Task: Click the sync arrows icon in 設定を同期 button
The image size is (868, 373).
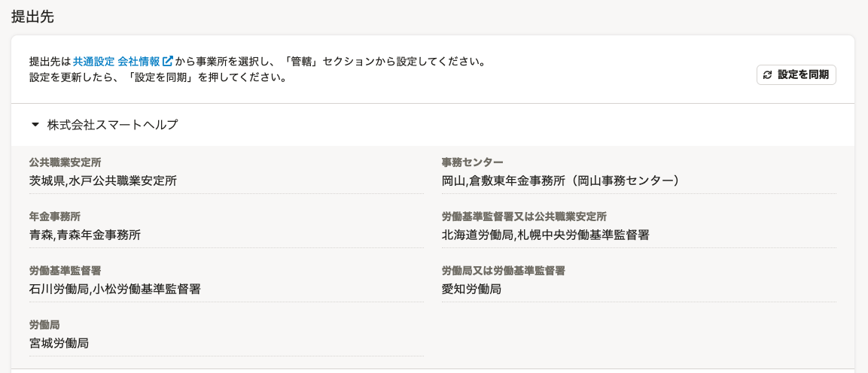Action: (767, 75)
